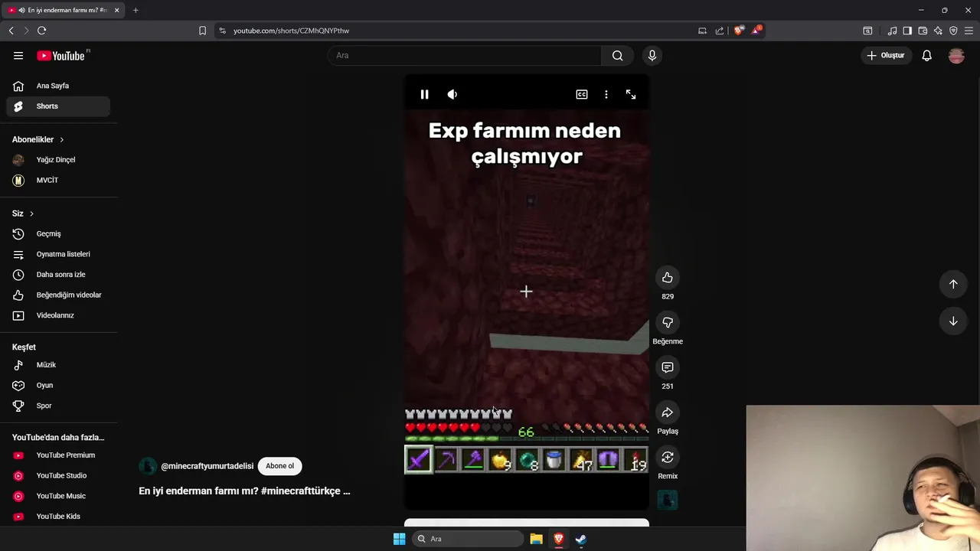Select Shorts in the sidebar

[58, 106]
